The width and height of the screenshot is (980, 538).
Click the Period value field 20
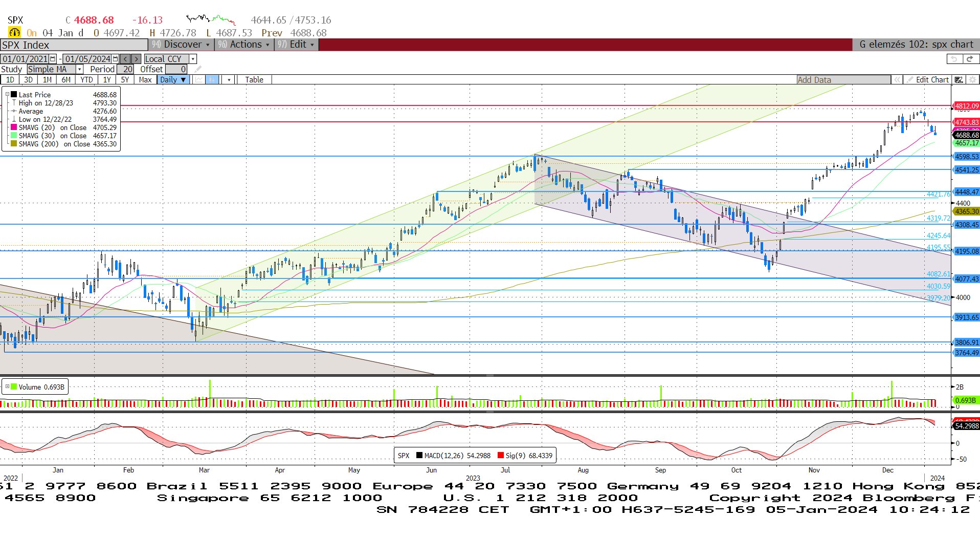point(125,69)
